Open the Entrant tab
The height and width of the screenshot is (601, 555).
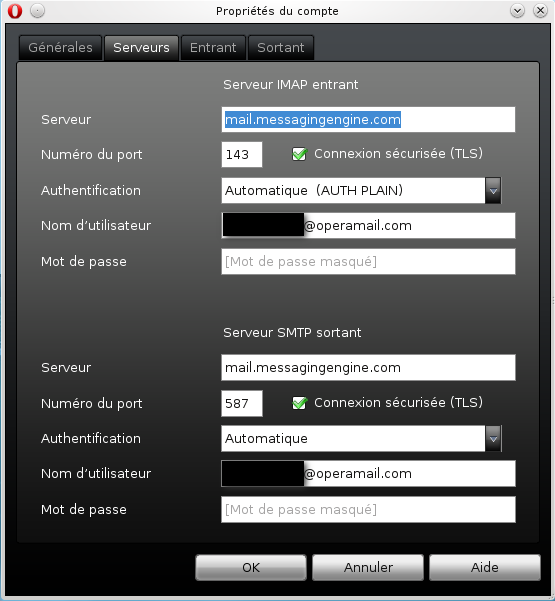tap(213, 48)
